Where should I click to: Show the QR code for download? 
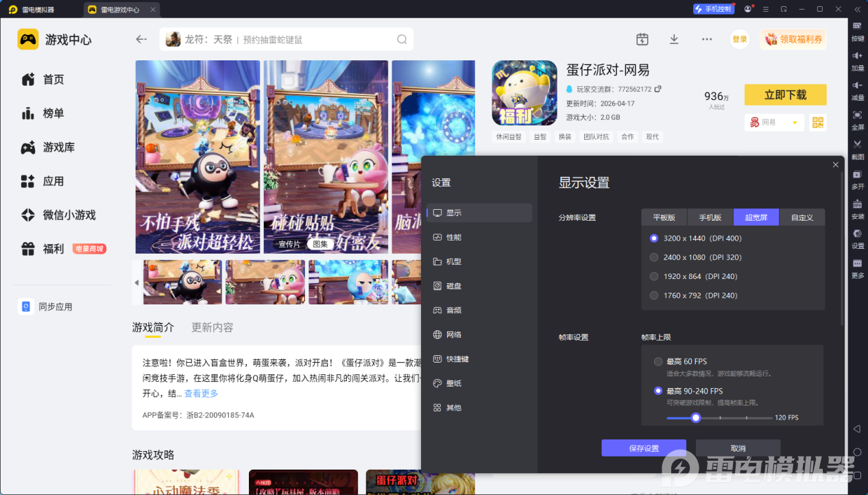tap(817, 122)
